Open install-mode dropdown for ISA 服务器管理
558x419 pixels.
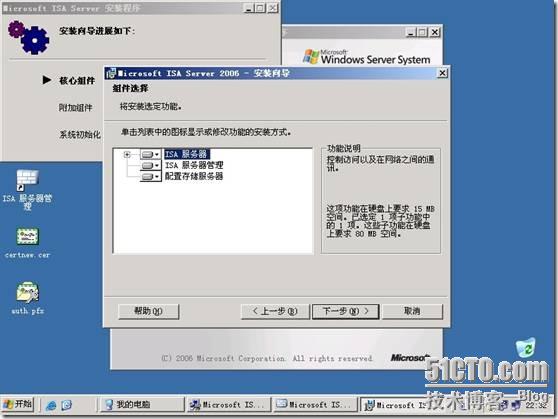point(150,166)
